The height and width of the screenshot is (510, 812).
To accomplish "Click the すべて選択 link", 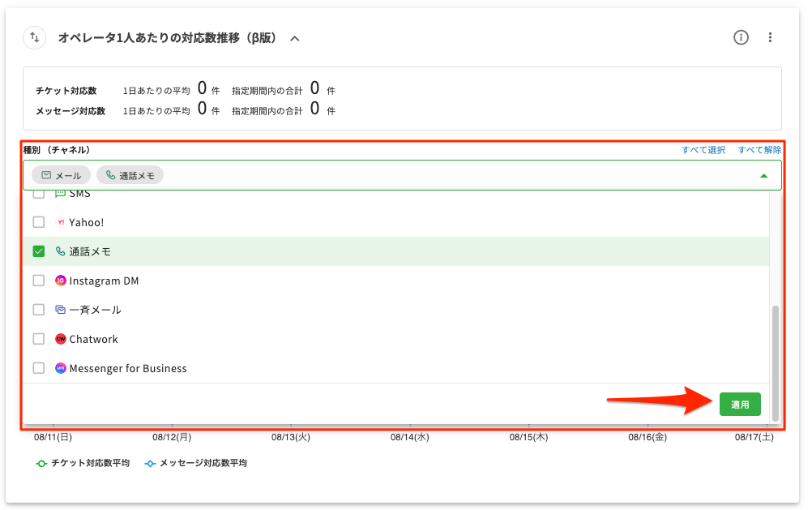I will (703, 150).
